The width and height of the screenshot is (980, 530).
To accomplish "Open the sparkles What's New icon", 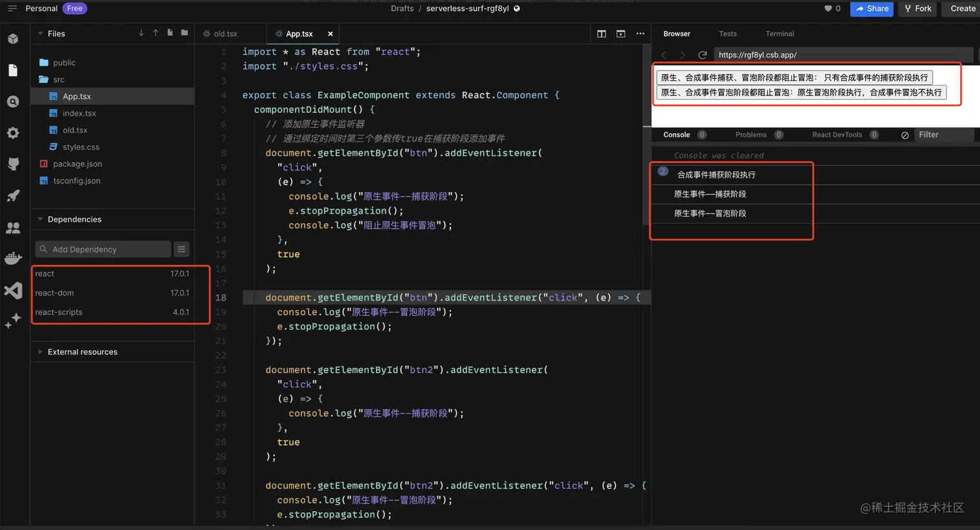I will 13,320.
